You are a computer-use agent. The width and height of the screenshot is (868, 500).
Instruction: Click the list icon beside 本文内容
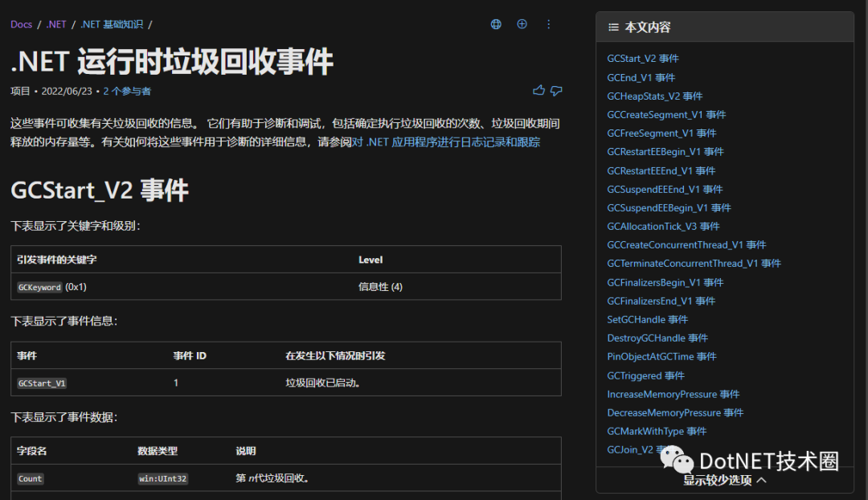613,27
